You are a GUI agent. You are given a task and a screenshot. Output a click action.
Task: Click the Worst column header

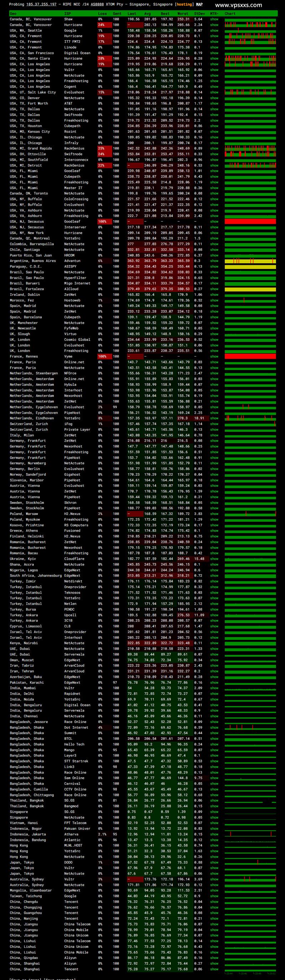pyautogui.click(x=183, y=14)
